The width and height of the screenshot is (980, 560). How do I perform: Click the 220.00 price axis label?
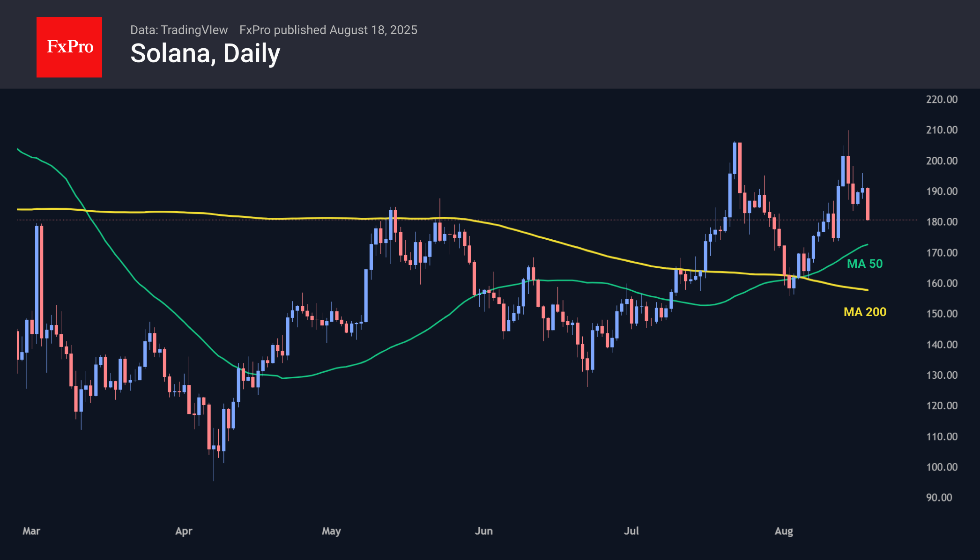942,99
